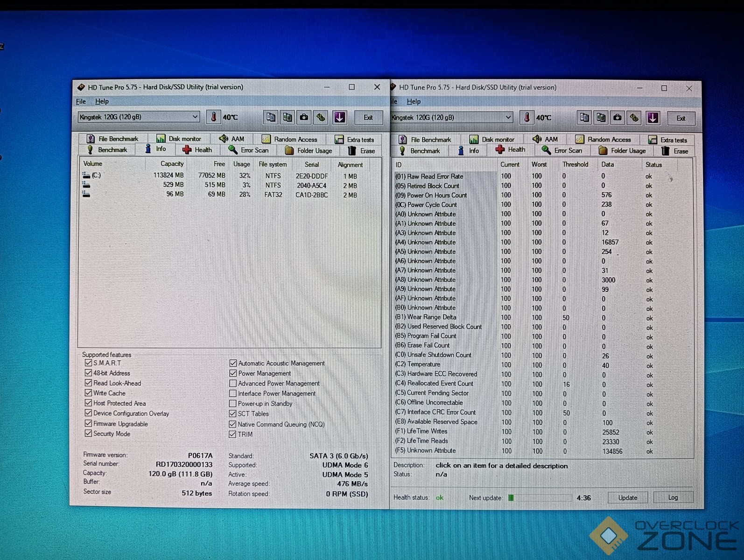This screenshot has width=744, height=560.
Task: Click the C: volume drive icon
Action: tap(86, 175)
